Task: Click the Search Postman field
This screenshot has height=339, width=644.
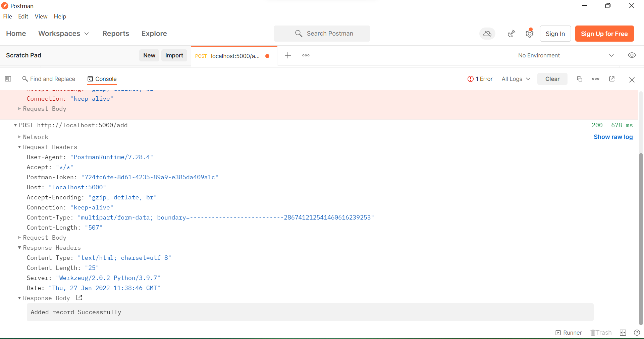Action: pos(322,34)
